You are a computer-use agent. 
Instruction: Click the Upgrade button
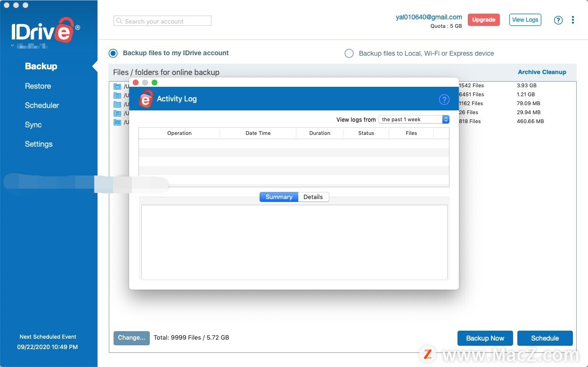pyautogui.click(x=484, y=20)
